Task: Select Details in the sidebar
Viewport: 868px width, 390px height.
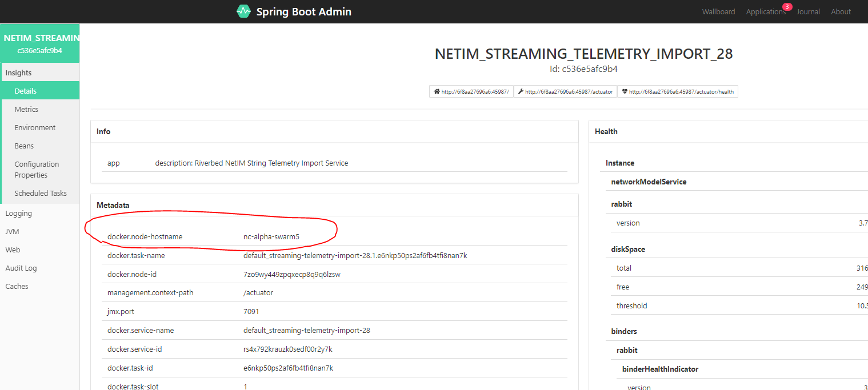Action: 26,91
